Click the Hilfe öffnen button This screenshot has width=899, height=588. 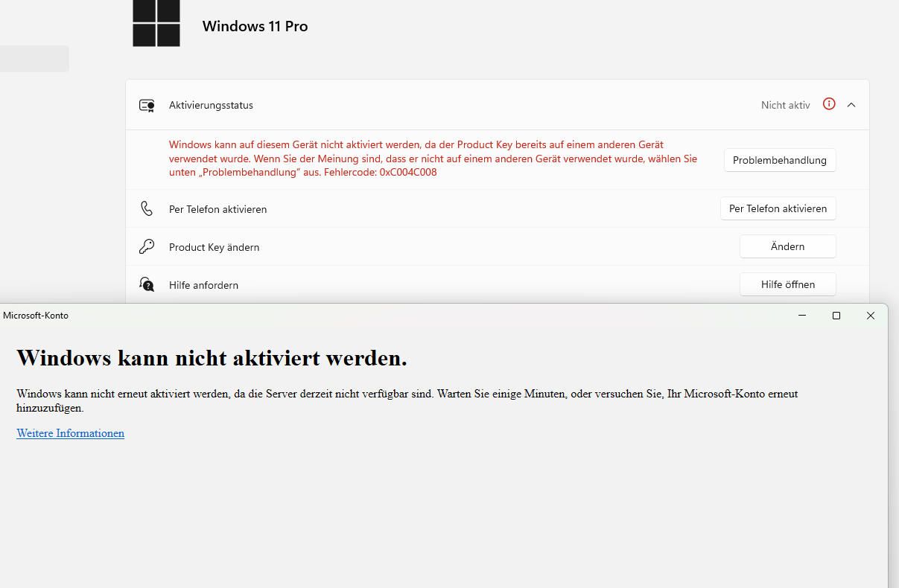click(787, 284)
